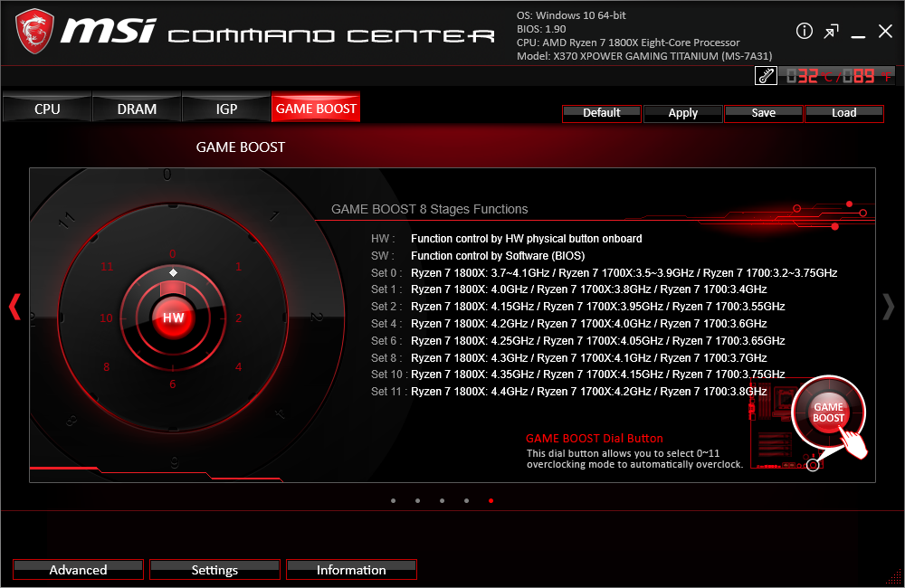The width and height of the screenshot is (905, 588).
Task: Click 'GAME BOOST 8 Stages Functions' heading
Action: tap(429, 209)
